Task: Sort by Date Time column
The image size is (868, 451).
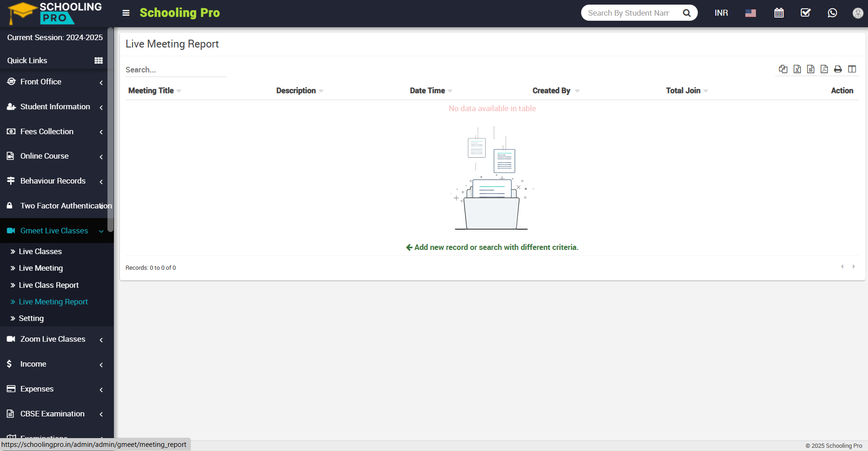Action: click(431, 90)
